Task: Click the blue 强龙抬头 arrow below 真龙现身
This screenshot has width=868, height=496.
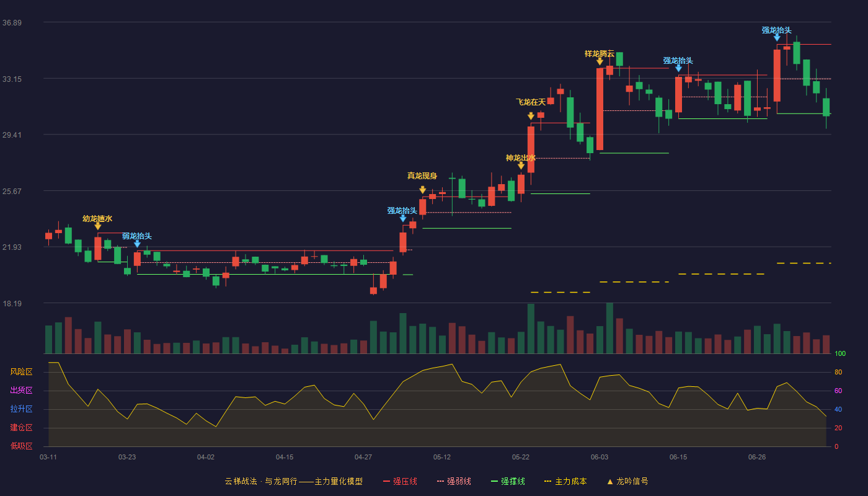Action: coord(403,218)
